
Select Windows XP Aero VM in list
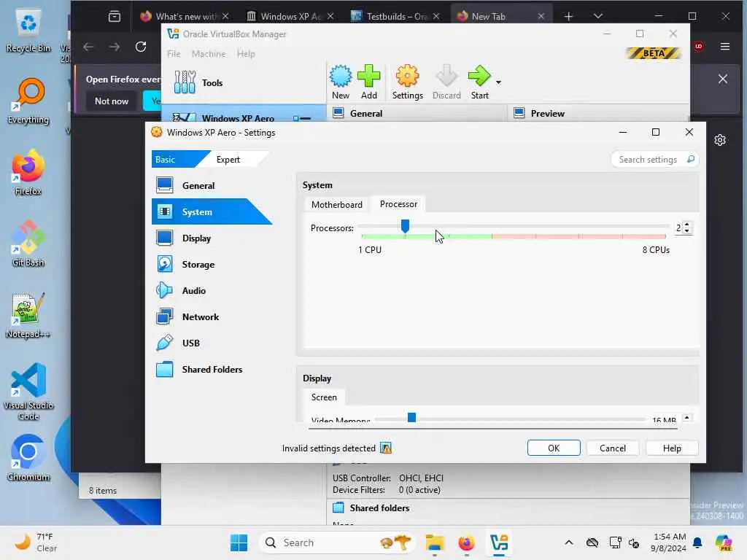[x=243, y=117]
